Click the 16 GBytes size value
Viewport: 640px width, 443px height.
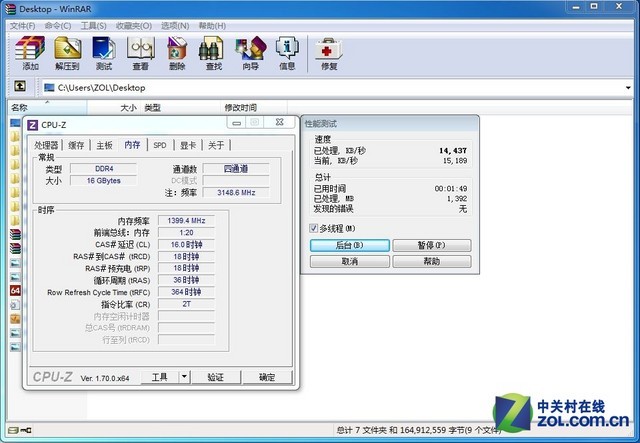pos(104,180)
